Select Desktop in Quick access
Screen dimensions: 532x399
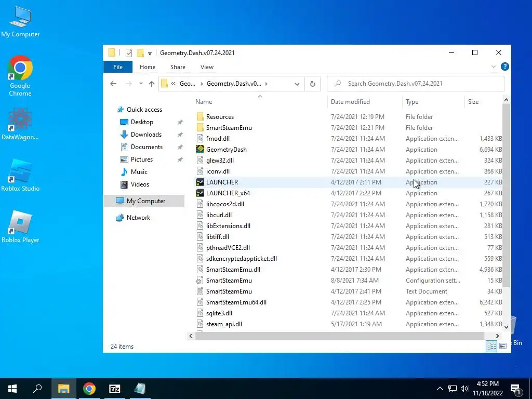142,122
